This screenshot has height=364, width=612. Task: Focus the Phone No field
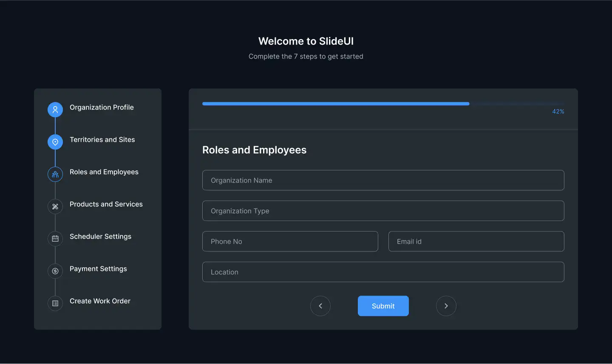290,241
